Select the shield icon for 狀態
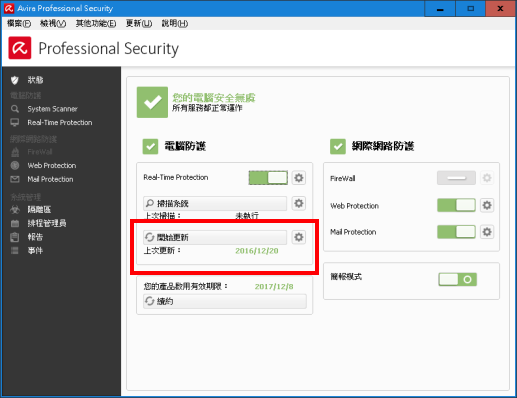The width and height of the screenshot is (517, 398). (15, 80)
